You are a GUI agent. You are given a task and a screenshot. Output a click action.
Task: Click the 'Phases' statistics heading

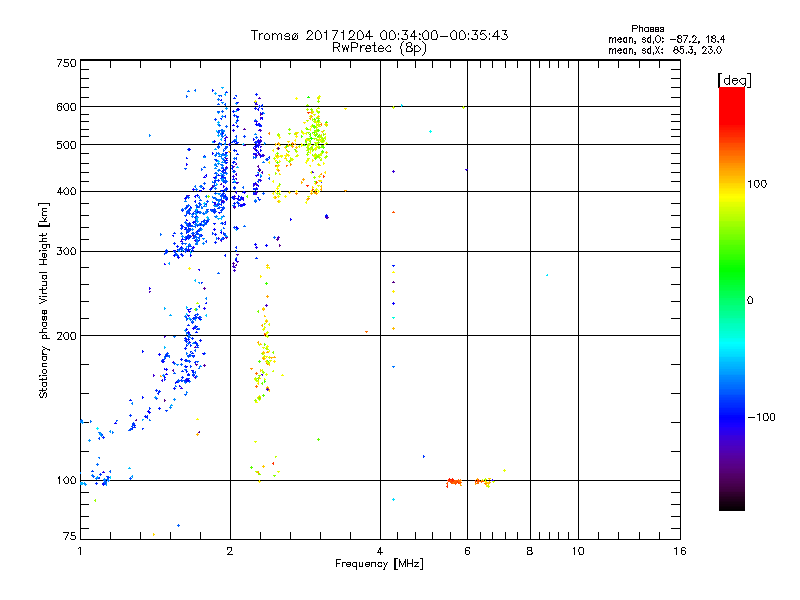pyautogui.click(x=647, y=29)
